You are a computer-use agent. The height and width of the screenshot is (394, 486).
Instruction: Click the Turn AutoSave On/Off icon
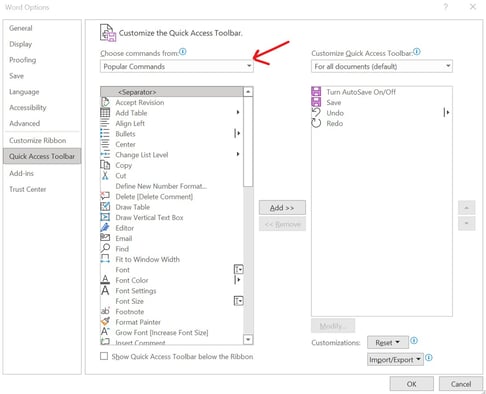(x=316, y=92)
